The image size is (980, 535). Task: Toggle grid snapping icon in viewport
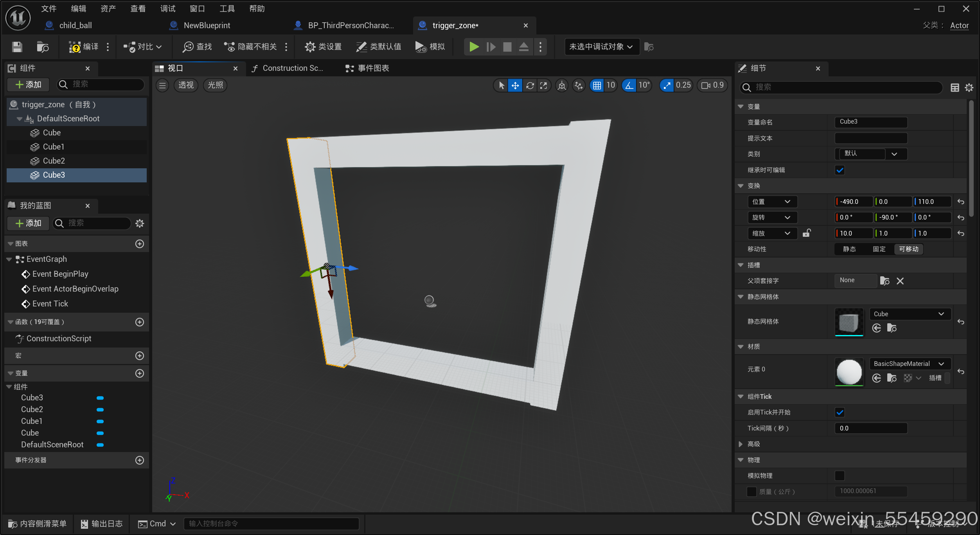tap(597, 85)
